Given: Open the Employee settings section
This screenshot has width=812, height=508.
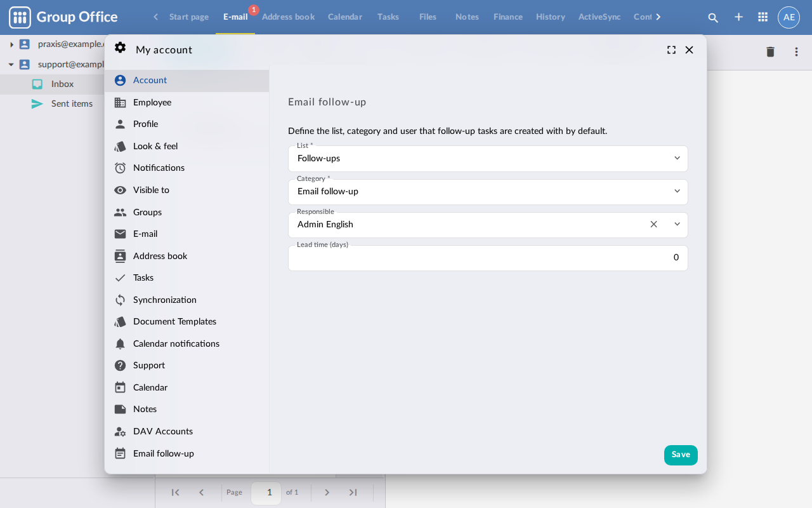Looking at the screenshot, I should click(x=187, y=102).
